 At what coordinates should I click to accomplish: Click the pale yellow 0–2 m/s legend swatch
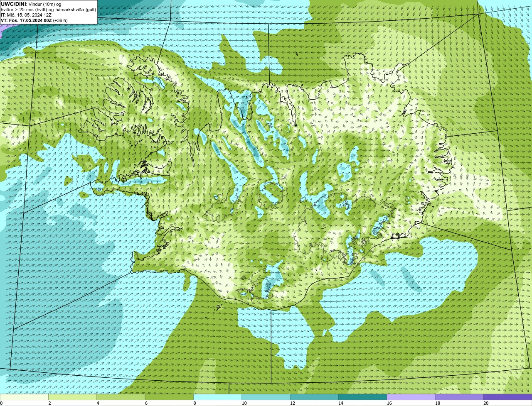[x=24, y=397]
